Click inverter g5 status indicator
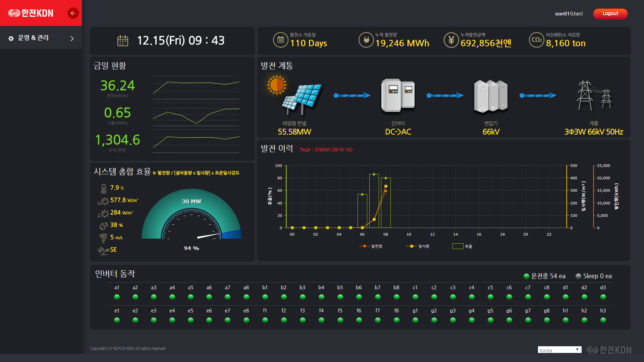 tap(490, 320)
